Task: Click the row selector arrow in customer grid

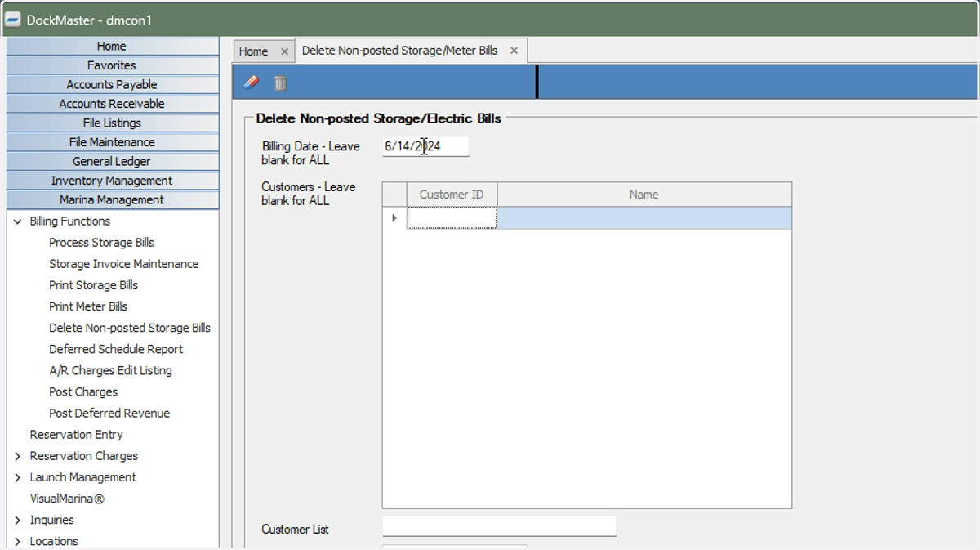Action: click(394, 217)
